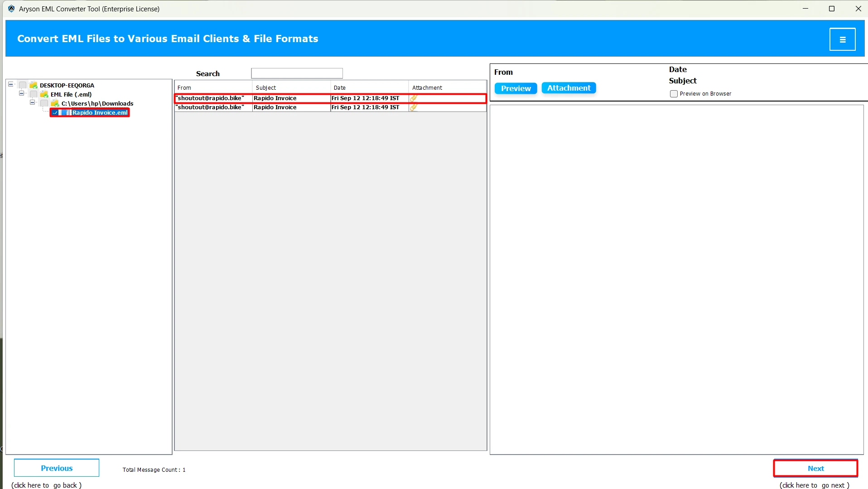
Task: Click inside the Search input field
Action: pos(297,73)
